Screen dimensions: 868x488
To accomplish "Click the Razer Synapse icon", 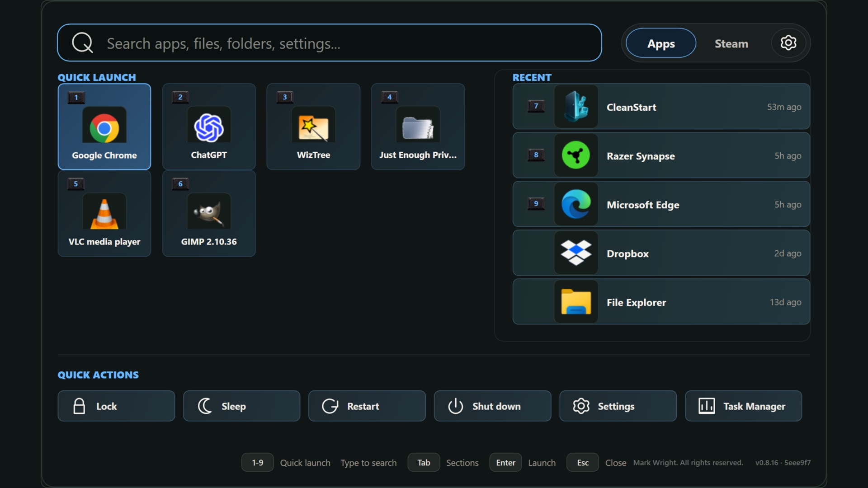I will coord(576,155).
